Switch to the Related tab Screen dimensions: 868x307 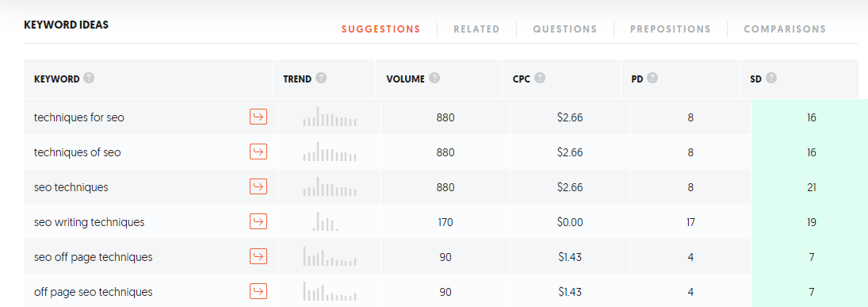(x=476, y=29)
